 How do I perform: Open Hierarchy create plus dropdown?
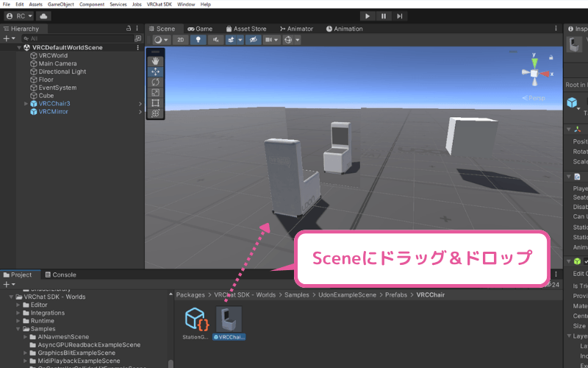pyautogui.click(x=9, y=39)
